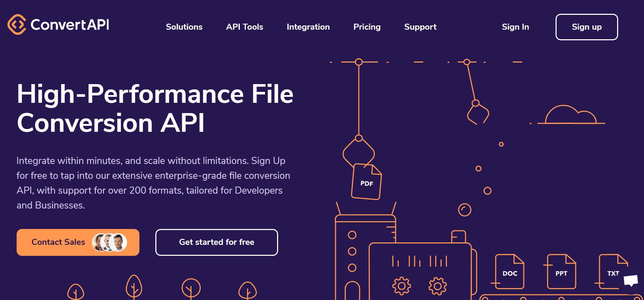Click the PDF file illustration icon

click(x=367, y=182)
